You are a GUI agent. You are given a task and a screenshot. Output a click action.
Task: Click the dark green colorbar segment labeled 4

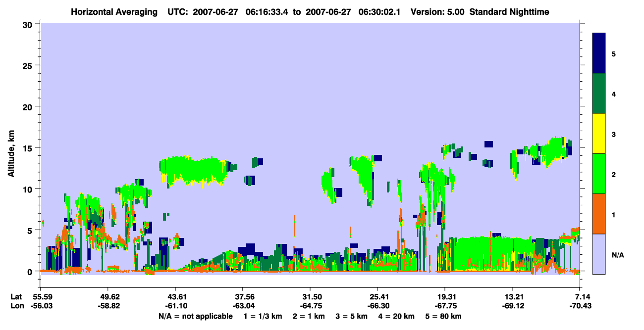tap(599, 94)
